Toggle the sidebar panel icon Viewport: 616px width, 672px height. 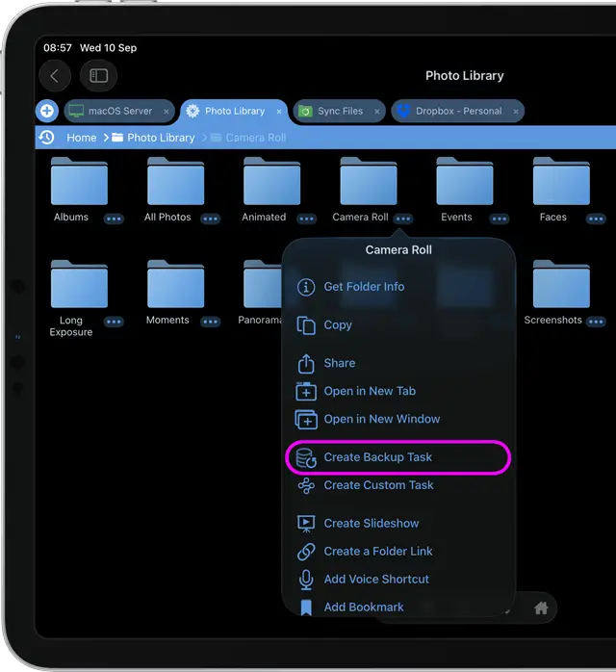[x=99, y=76]
